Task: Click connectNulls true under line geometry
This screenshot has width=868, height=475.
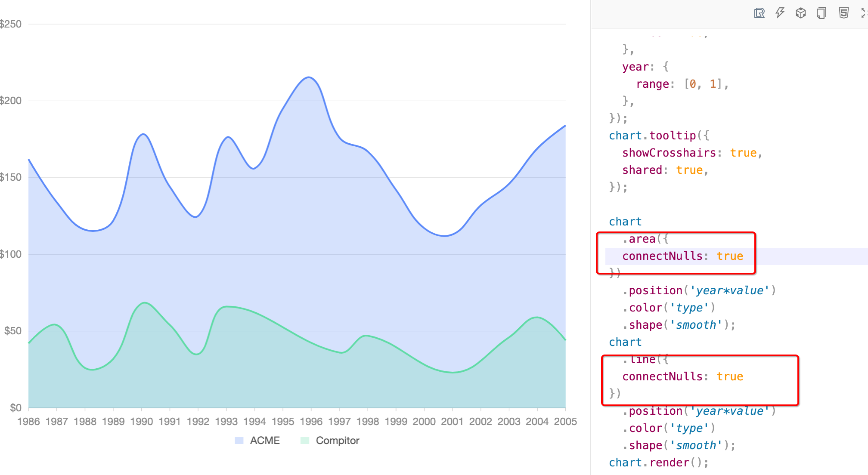Action: 682,376
